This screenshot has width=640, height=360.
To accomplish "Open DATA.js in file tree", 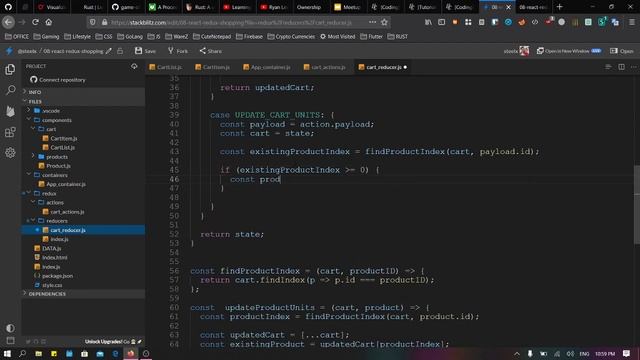I will (x=51, y=248).
